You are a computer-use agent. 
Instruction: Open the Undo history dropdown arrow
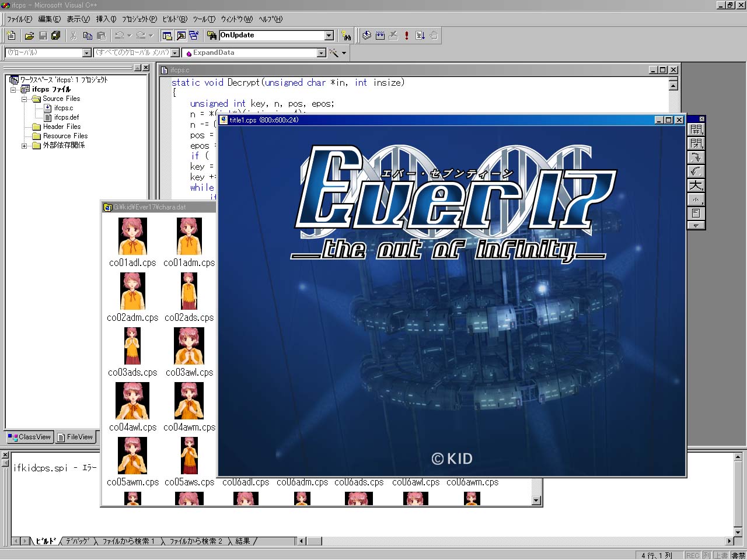tap(129, 36)
